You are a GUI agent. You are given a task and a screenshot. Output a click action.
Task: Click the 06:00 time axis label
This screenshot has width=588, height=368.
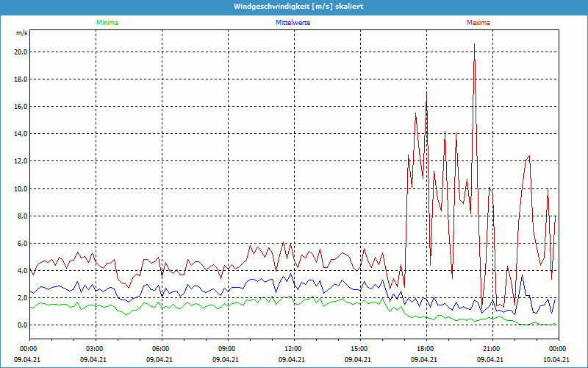point(160,348)
